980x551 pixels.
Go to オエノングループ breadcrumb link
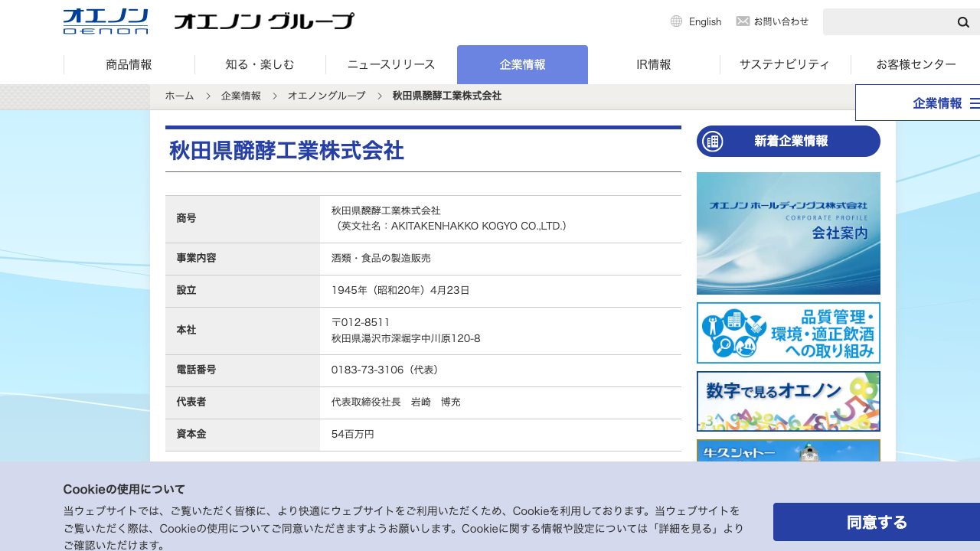coord(327,96)
